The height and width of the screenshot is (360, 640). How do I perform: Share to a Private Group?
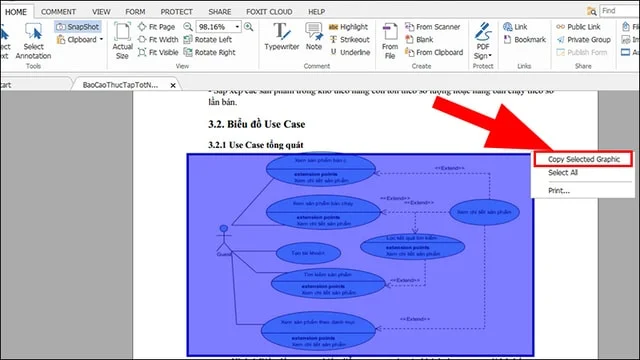(583, 40)
